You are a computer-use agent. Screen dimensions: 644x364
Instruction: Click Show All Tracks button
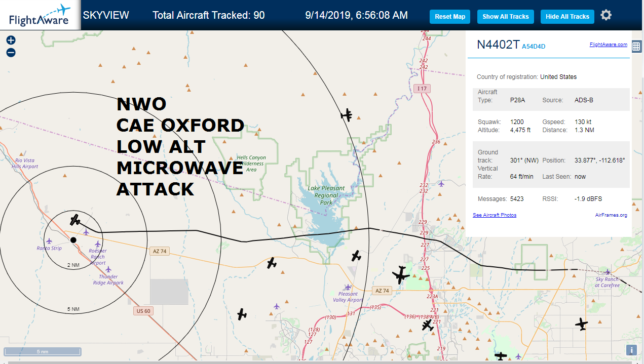click(506, 17)
